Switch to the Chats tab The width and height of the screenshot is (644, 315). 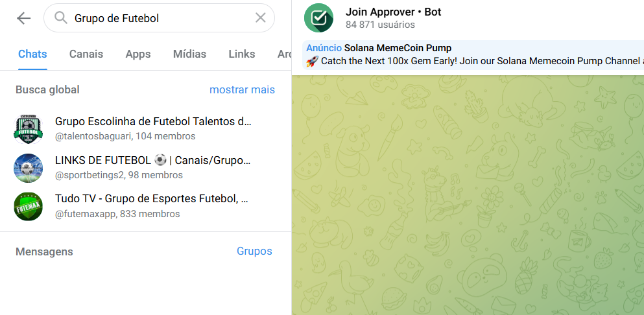tap(32, 54)
